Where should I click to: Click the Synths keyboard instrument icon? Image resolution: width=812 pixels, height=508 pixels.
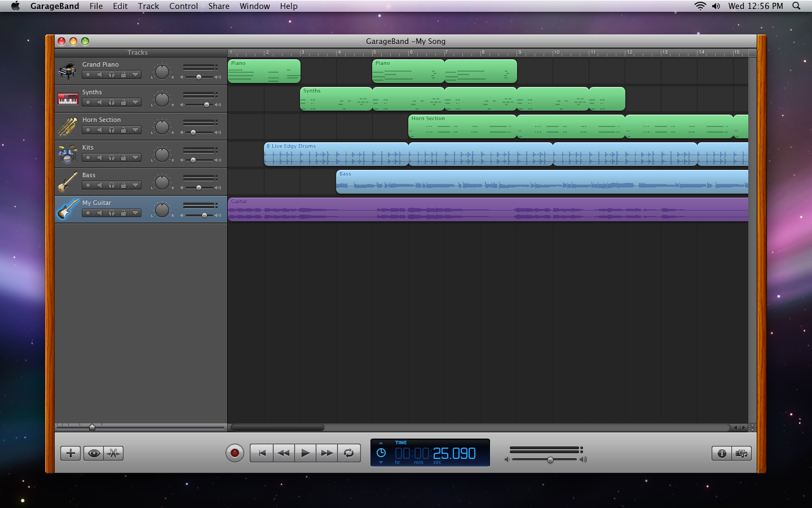[x=68, y=99]
